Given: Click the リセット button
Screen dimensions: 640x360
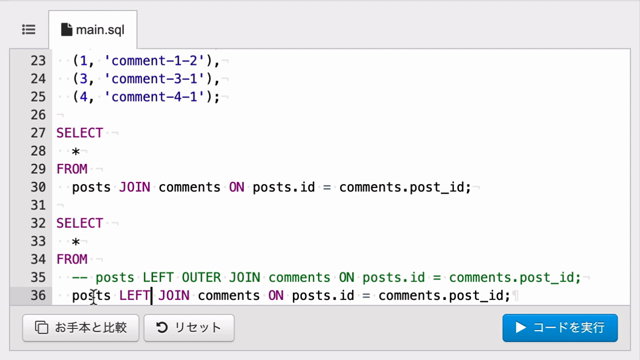Looking at the screenshot, I should (189, 328).
